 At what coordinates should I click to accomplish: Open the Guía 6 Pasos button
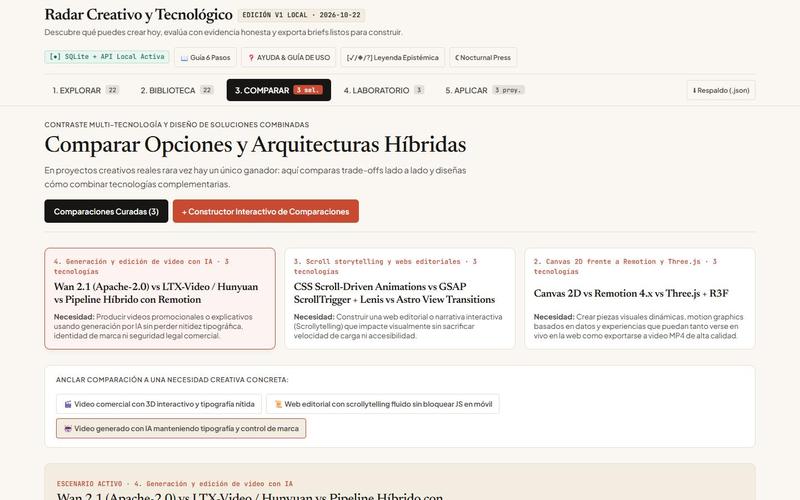(205, 57)
